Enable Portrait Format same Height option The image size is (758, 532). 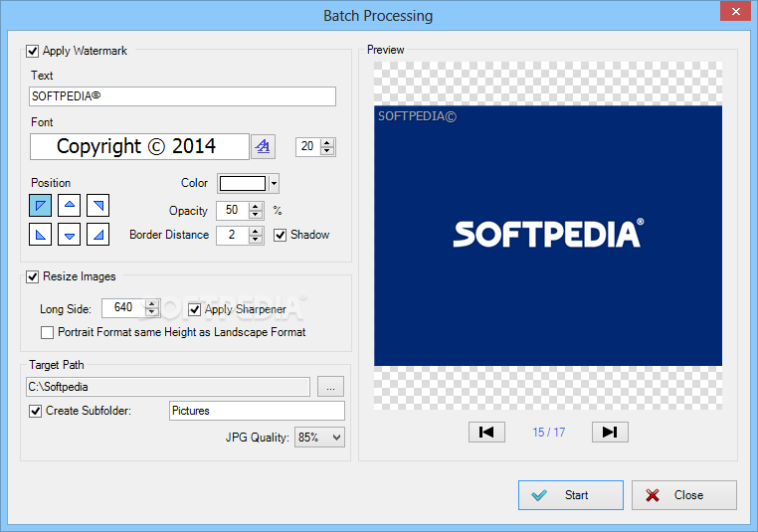47,332
